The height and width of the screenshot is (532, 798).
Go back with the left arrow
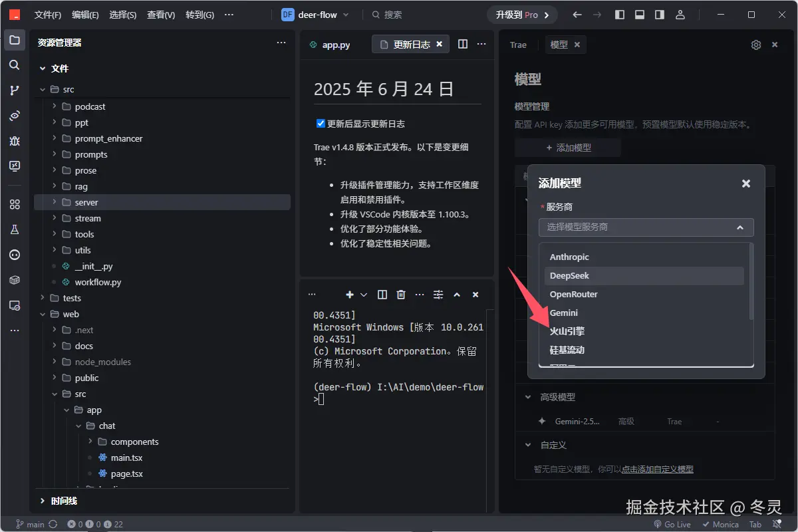point(577,15)
